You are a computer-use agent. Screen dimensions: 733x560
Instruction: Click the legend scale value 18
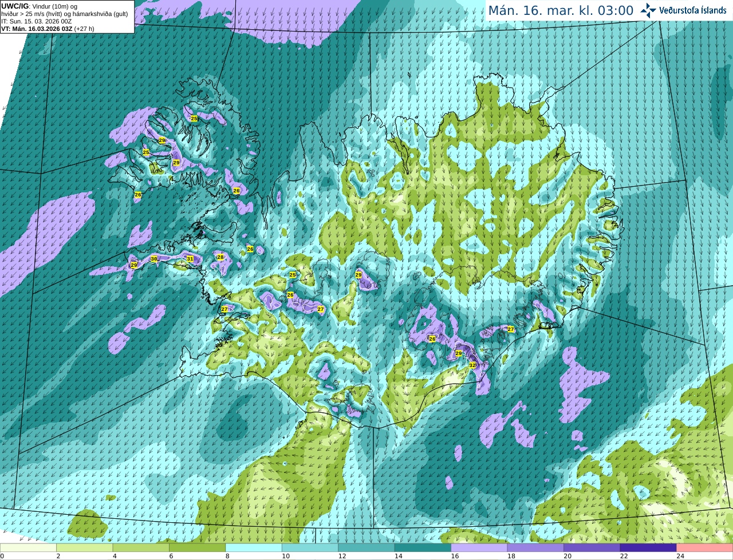[x=511, y=556]
